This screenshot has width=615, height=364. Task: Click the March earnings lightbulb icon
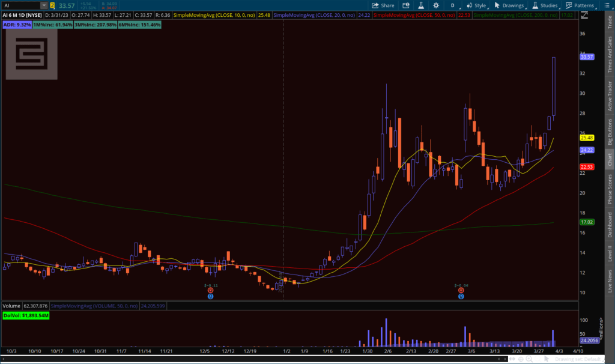point(461,296)
